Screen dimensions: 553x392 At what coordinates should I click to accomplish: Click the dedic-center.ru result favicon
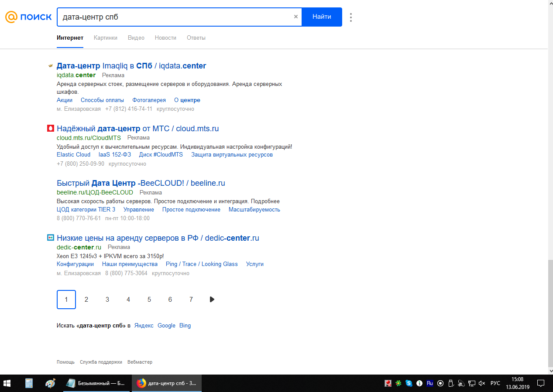tap(50, 238)
